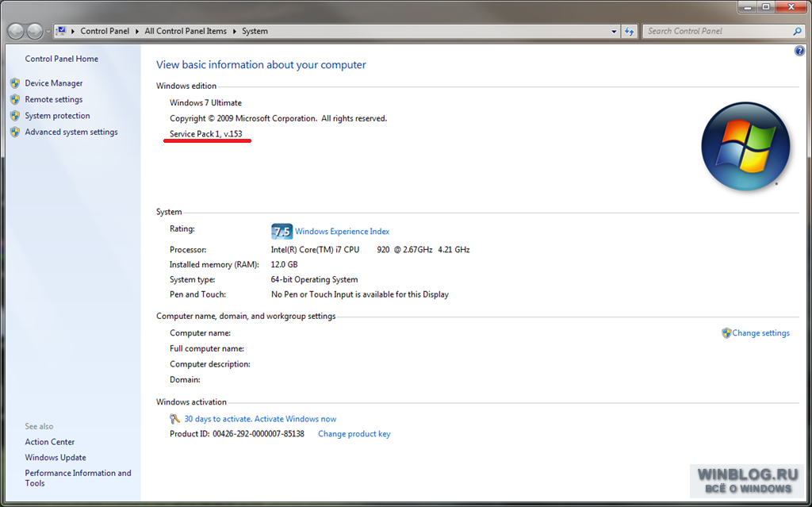The image size is (812, 507).
Task: Click the 12.0 GB memory value
Action: (x=285, y=264)
